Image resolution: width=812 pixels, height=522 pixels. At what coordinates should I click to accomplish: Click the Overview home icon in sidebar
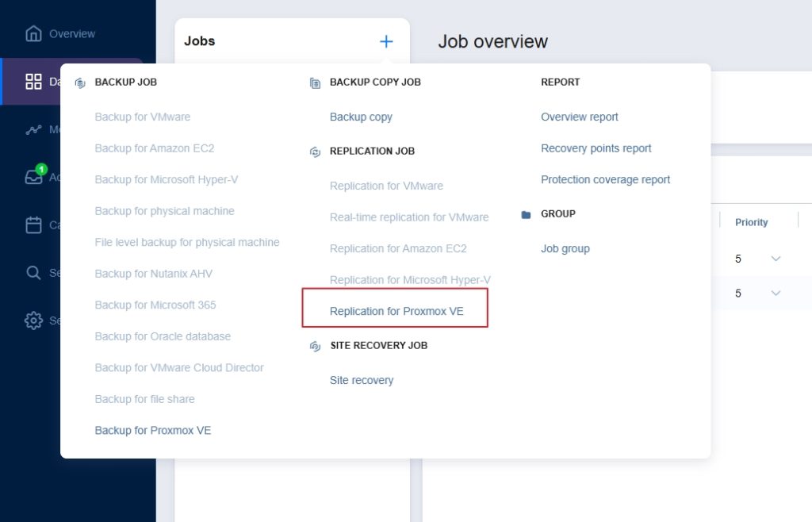[x=33, y=33]
